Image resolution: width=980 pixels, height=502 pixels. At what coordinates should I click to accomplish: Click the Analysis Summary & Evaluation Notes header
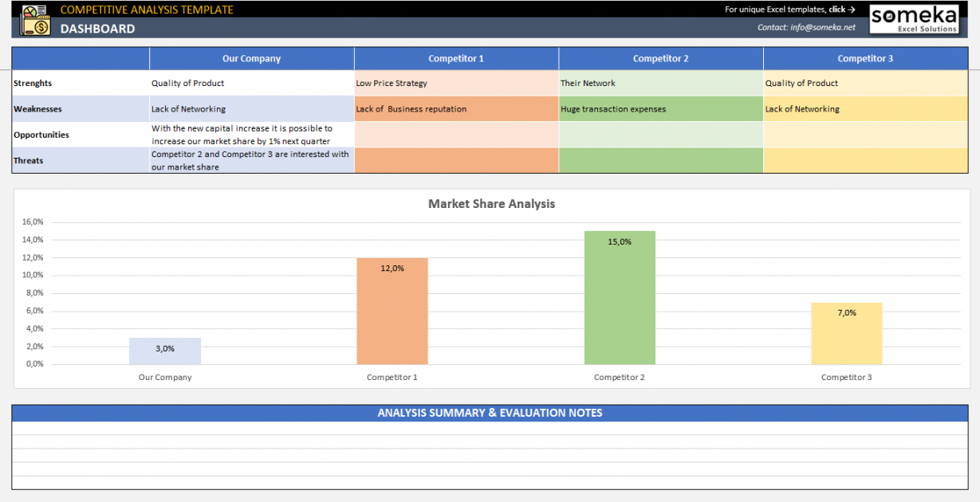[490, 413]
